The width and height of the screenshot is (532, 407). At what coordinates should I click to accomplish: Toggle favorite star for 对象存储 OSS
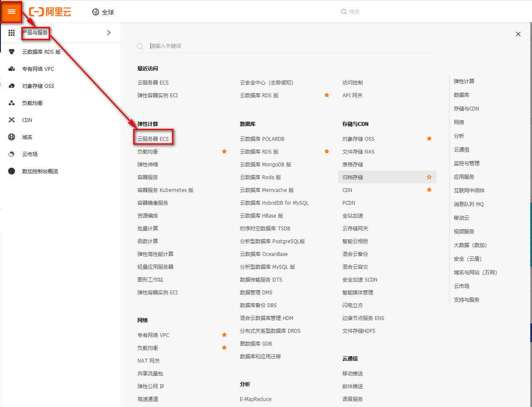pos(429,139)
